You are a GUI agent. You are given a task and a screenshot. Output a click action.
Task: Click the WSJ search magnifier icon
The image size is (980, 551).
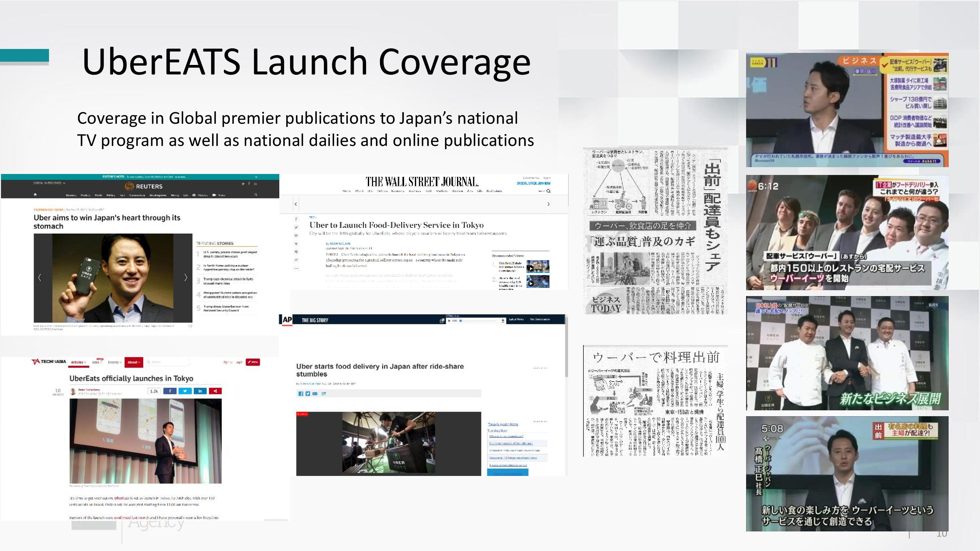[548, 191]
